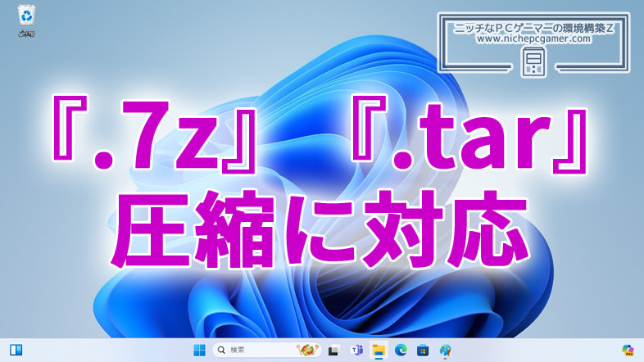Viewport: 644px width, 362px height.
Task: Open the Paint app icon on the taskbar
Action: click(x=445, y=350)
